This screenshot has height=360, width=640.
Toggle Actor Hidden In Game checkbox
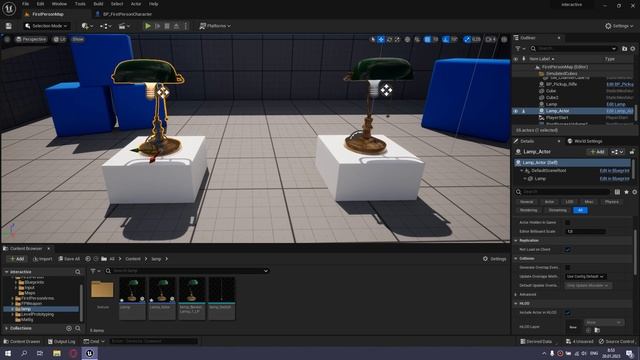point(567,222)
